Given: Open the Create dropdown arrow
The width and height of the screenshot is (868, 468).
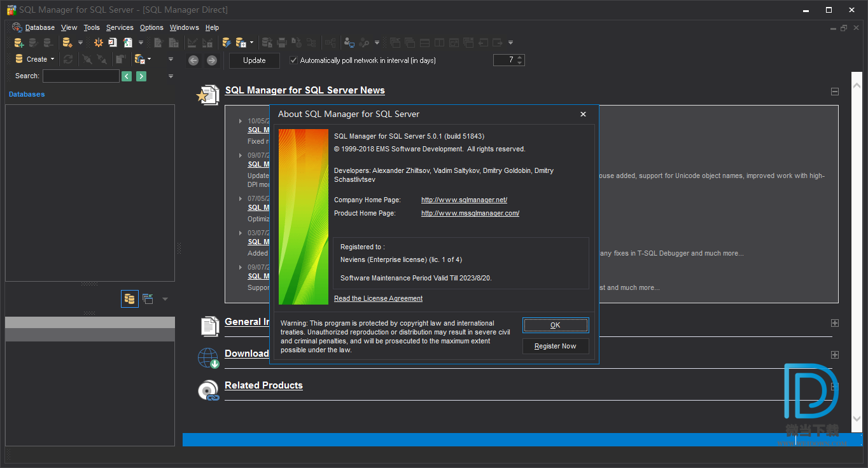Looking at the screenshot, I should pos(52,59).
